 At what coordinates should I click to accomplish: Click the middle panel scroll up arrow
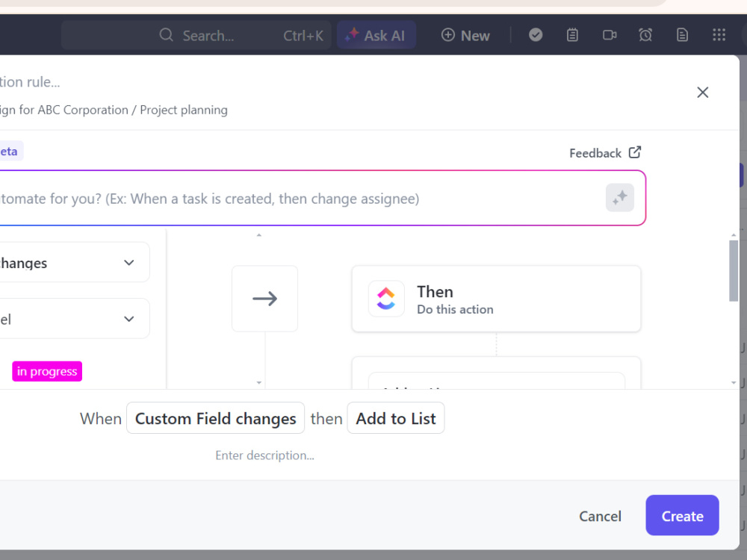coord(258,234)
